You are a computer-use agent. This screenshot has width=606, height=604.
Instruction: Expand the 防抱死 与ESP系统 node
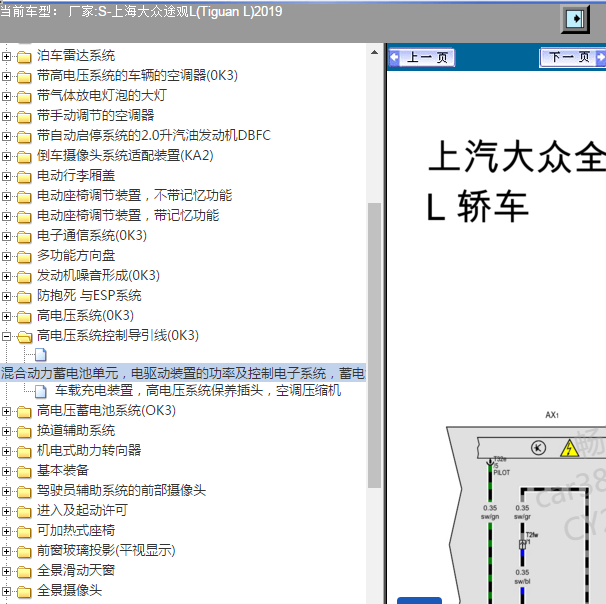tap(6, 296)
